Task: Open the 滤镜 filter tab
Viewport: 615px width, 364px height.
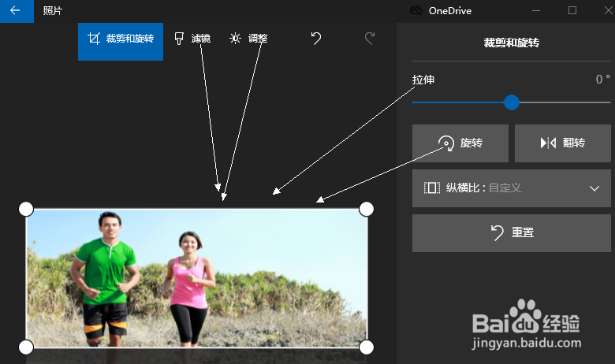Action: tap(192, 39)
